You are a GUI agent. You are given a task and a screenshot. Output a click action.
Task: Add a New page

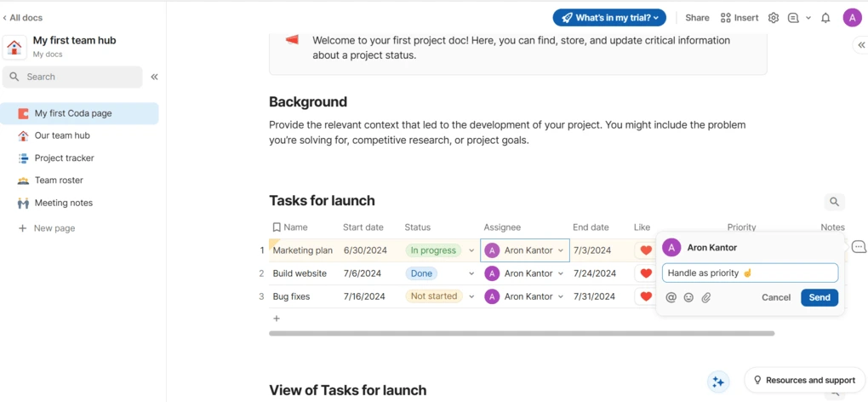47,228
